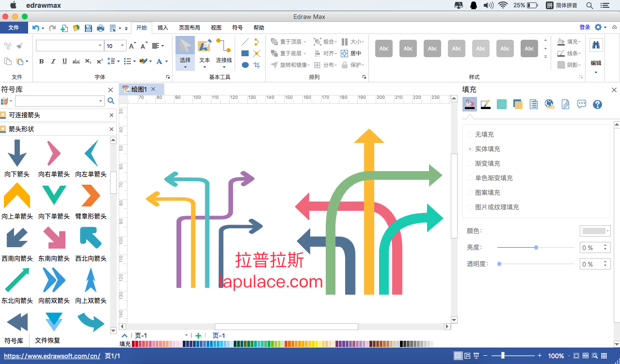This screenshot has width=620, height=364.
Task: Select the 单色渐变填充 radio option
Action: [x=470, y=178]
